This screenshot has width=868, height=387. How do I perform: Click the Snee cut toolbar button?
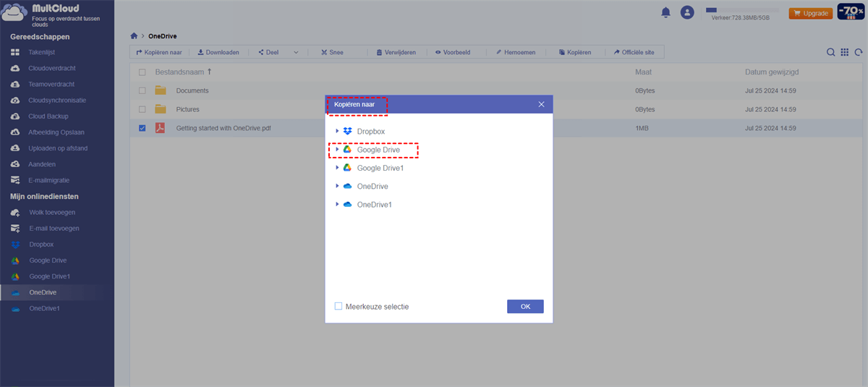pos(331,52)
